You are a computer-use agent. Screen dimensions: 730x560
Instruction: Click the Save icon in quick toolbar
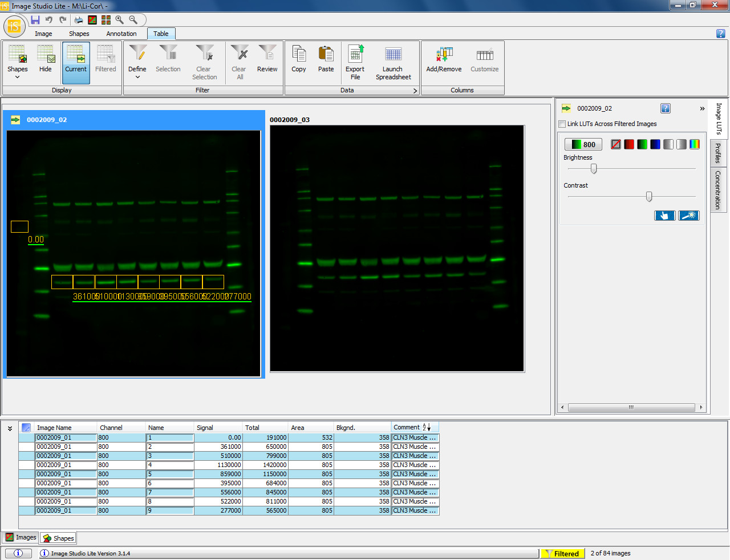coord(35,20)
